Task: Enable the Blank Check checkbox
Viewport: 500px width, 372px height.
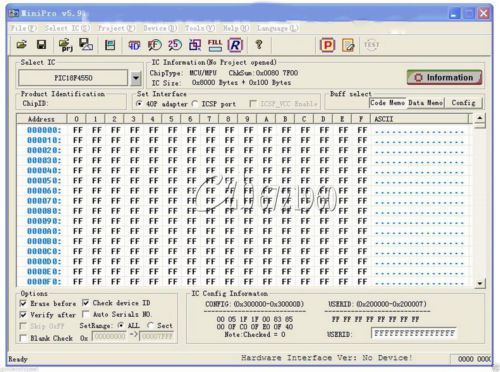Action: pyautogui.click(x=23, y=338)
